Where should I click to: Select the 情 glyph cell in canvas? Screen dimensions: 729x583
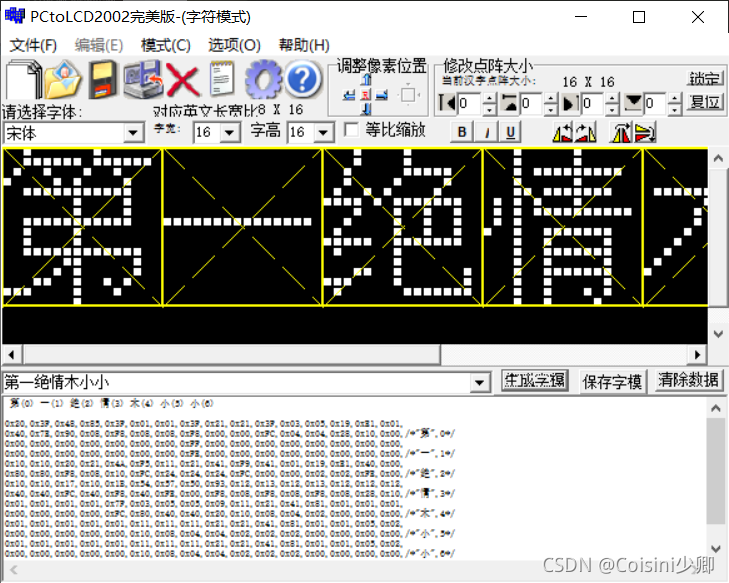pos(563,227)
